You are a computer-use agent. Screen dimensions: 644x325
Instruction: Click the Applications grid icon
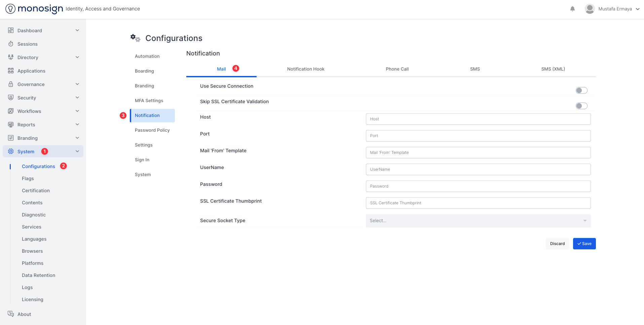click(11, 71)
